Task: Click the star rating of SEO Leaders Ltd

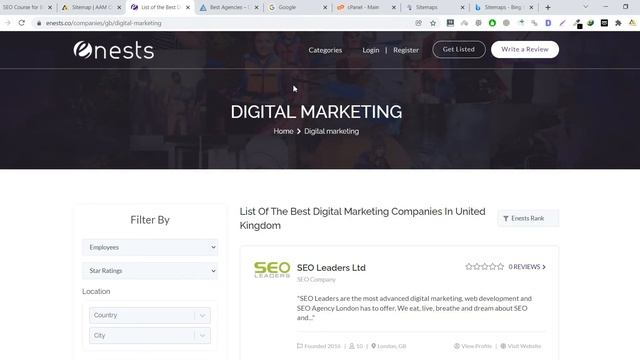Action: click(484, 267)
